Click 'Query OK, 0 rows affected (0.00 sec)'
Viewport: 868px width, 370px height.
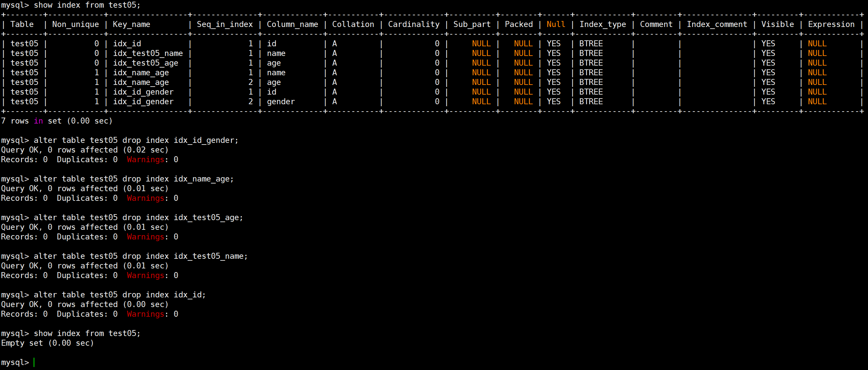point(85,304)
